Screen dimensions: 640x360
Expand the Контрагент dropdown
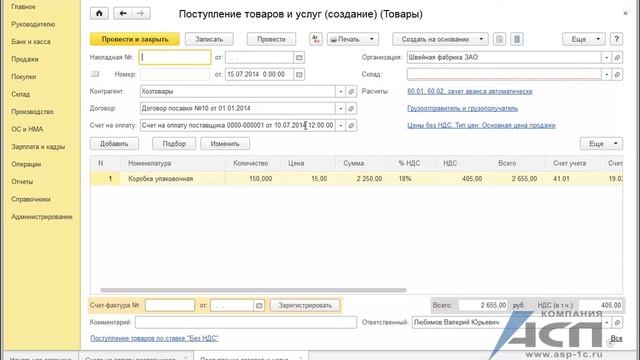(x=340, y=91)
